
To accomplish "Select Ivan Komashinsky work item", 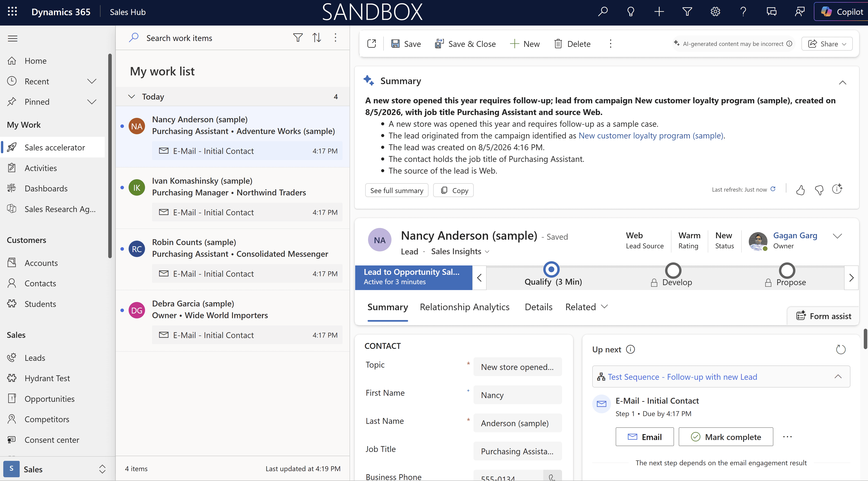I will [x=232, y=198].
